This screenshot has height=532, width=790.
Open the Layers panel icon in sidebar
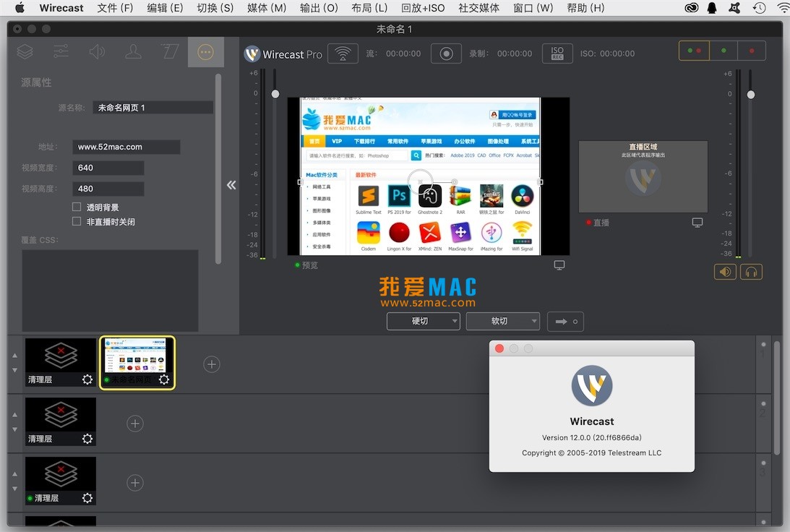pos(25,51)
